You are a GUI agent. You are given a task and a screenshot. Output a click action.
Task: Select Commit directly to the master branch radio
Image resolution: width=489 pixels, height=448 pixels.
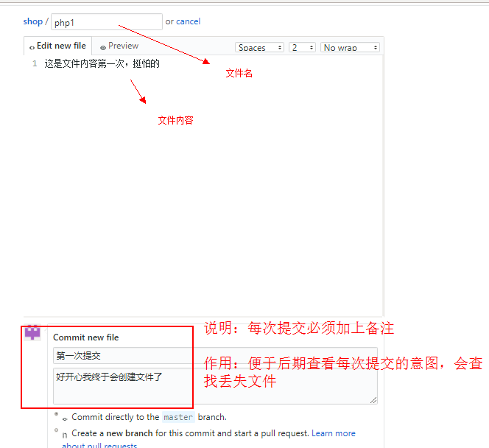(x=56, y=414)
